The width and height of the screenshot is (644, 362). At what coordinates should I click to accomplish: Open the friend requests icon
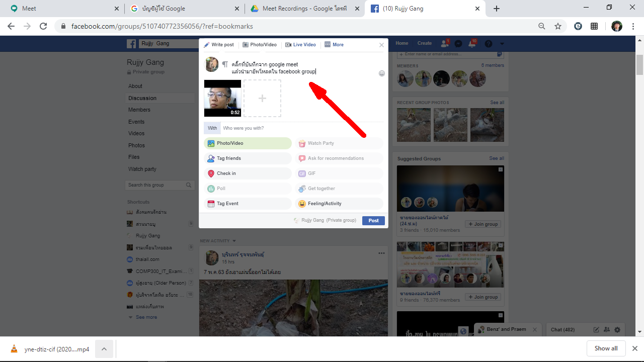(x=444, y=44)
